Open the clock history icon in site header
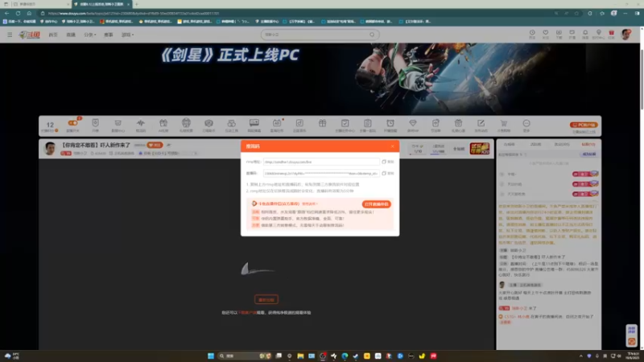 (x=532, y=34)
